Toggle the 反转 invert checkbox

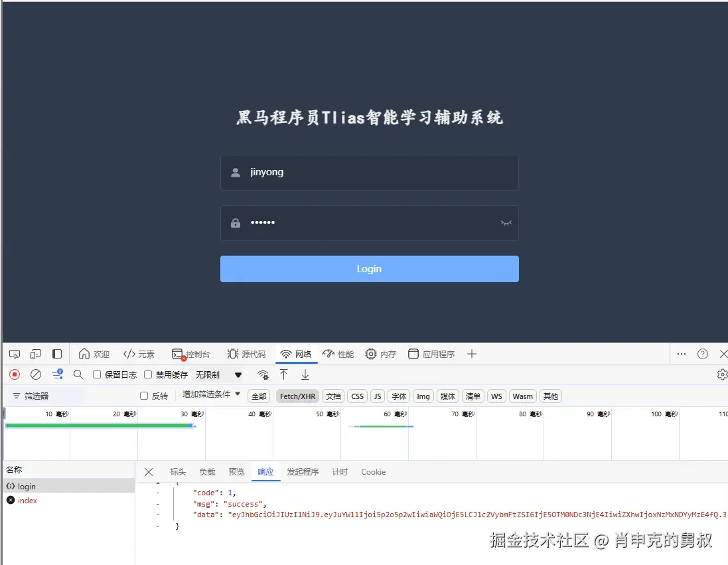[x=144, y=396]
